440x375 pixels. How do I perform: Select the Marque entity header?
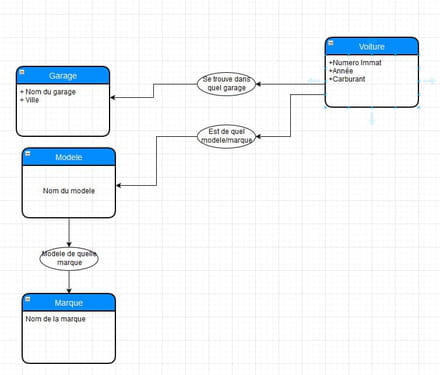click(69, 303)
